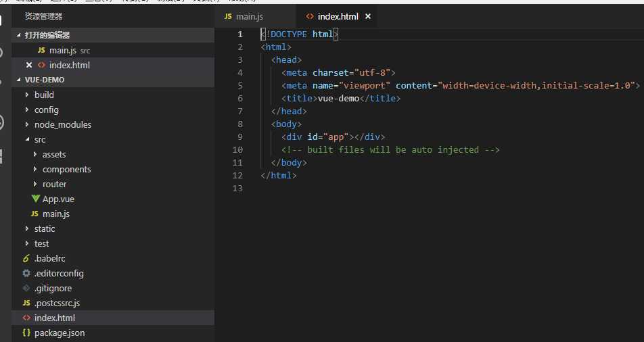Click the braces icon beside package.json

(x=26, y=333)
